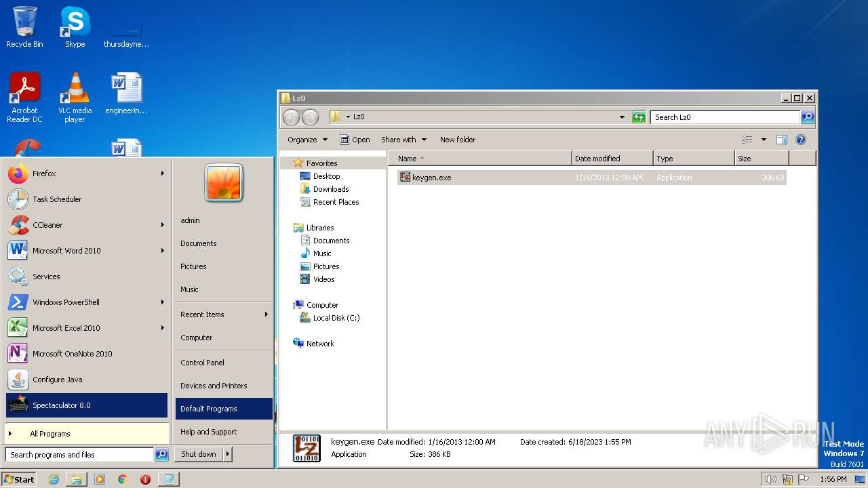Open Microsoft Excel 2010

coord(87,328)
